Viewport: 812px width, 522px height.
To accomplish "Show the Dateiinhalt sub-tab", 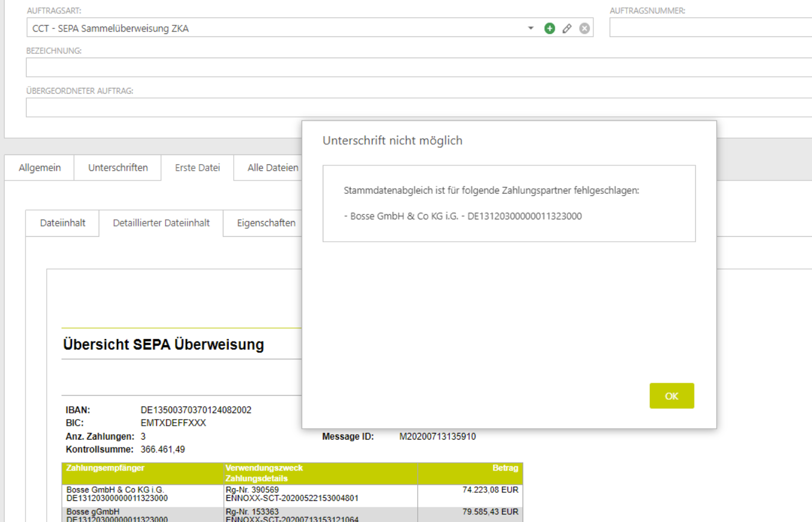I will 62,223.
